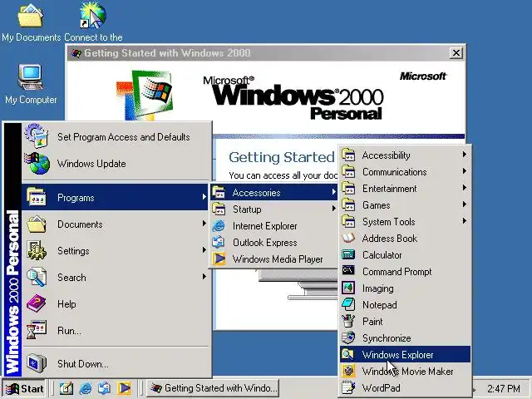Select Connect to the Internet desktop shortcut
Image resolution: width=532 pixels, height=399 pixels.
93,22
